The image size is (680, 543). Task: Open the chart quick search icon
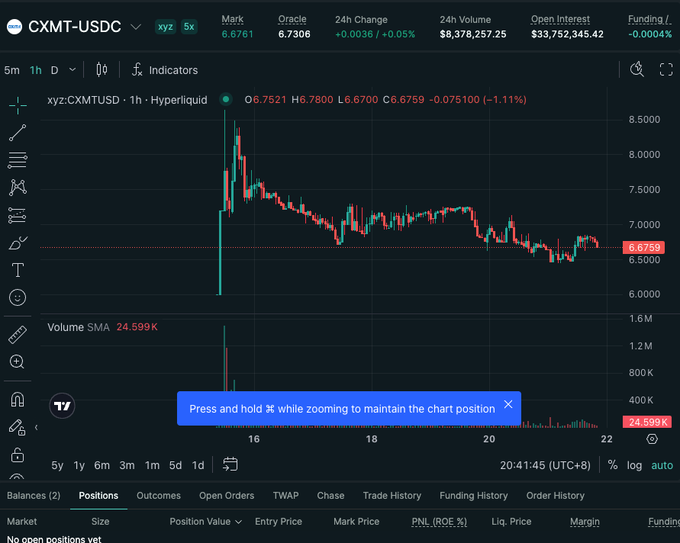click(x=637, y=69)
